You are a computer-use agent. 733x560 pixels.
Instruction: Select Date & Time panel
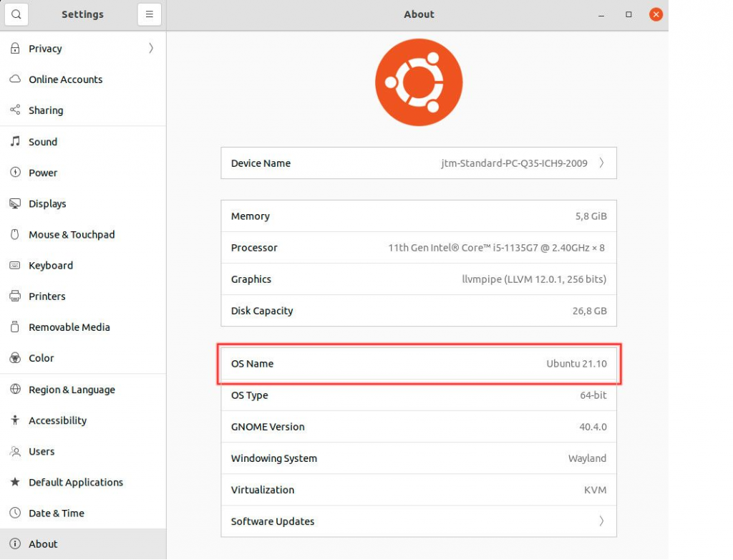tap(83, 513)
